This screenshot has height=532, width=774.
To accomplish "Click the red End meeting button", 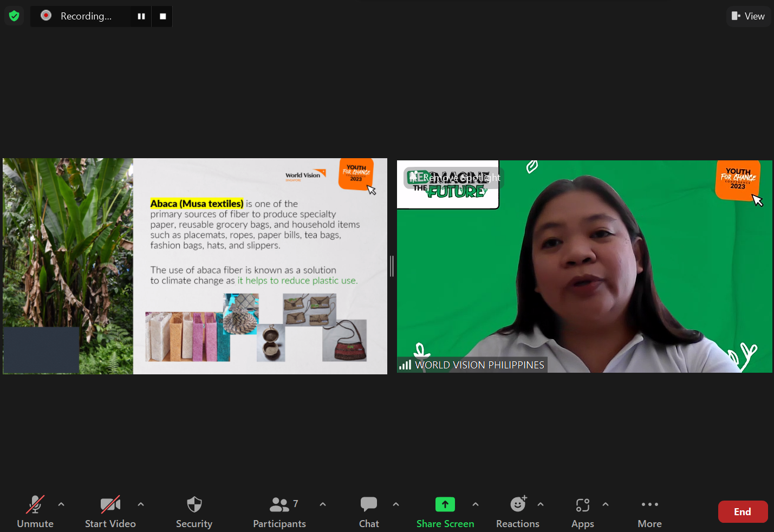I will (743, 512).
